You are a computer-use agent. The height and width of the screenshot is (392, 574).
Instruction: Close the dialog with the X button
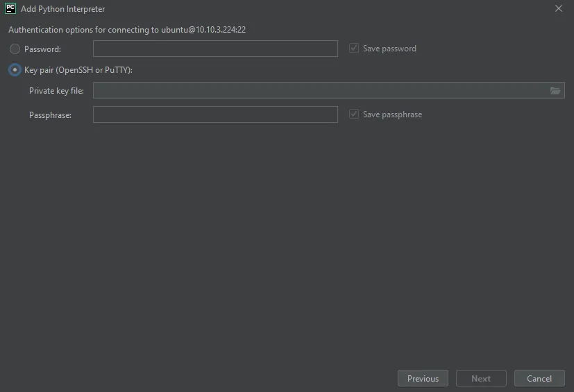559,8
